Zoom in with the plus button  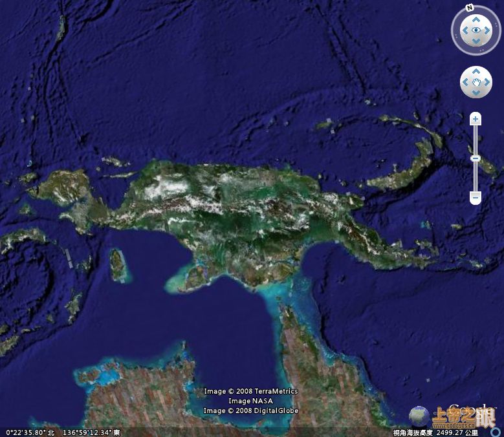pos(476,119)
